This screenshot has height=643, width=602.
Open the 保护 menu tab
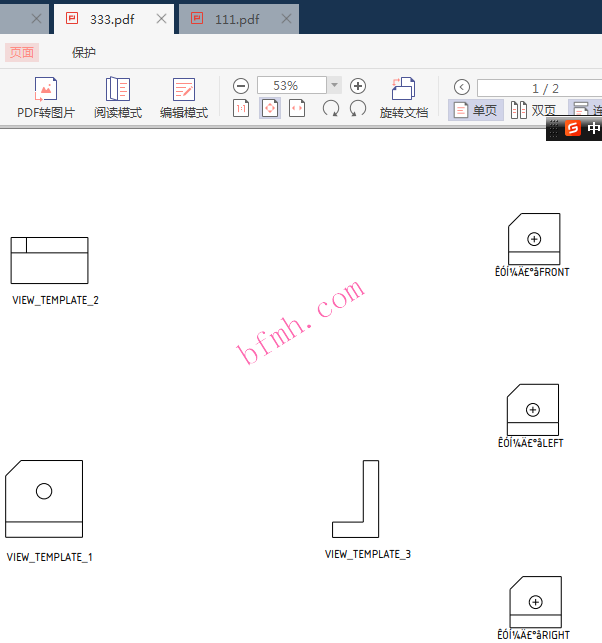(84, 53)
